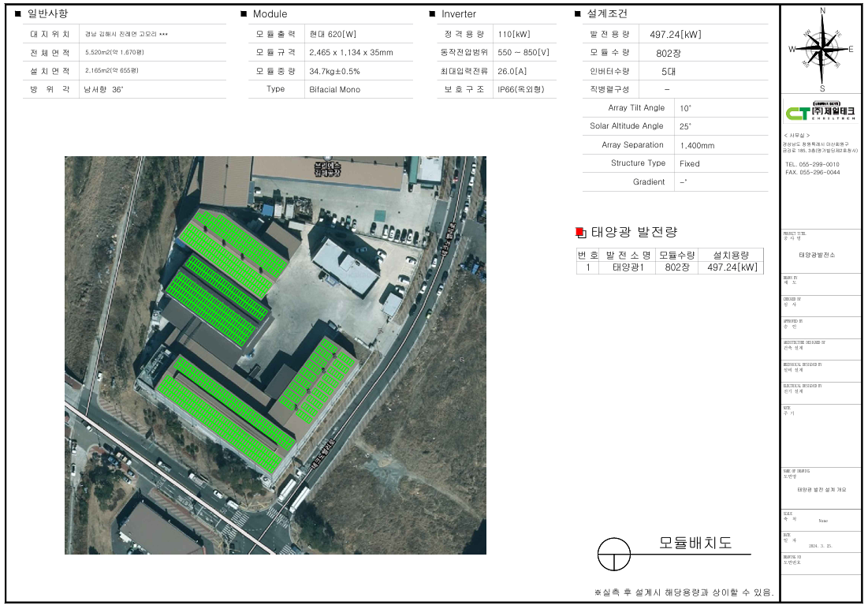Click the square bullet before 설계조건

pos(578,14)
